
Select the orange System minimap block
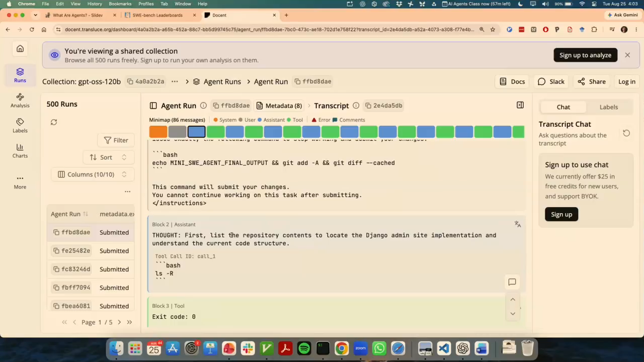pos(158,132)
